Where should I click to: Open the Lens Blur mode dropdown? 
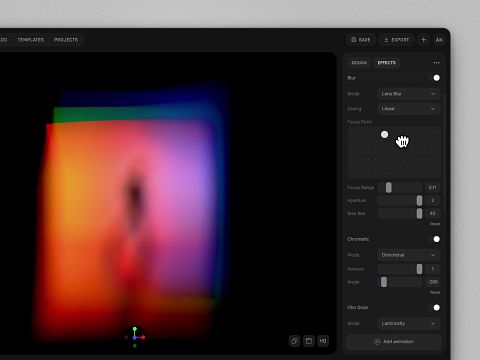click(x=408, y=94)
